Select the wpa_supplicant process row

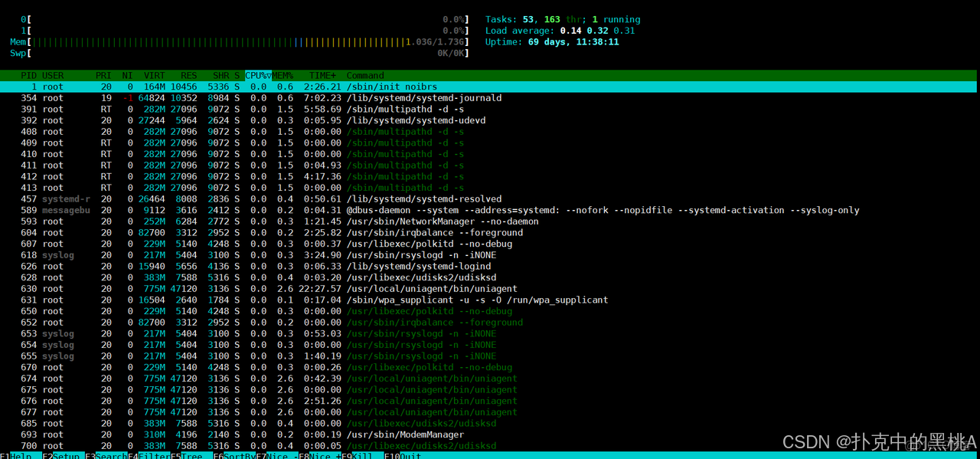pos(490,300)
